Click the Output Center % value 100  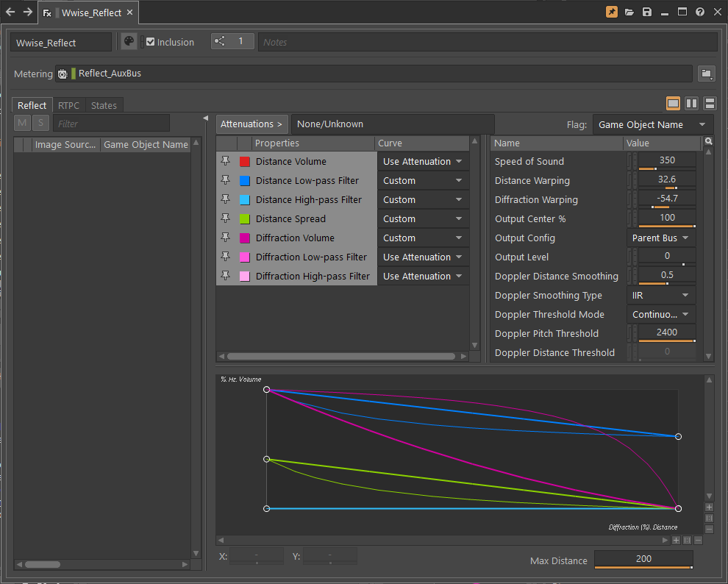click(667, 218)
